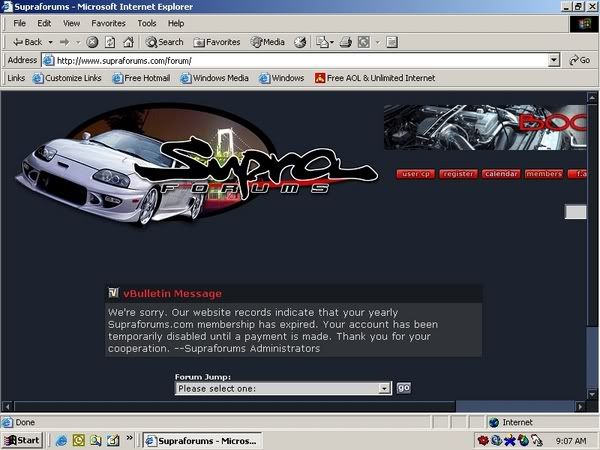Open the user cp page button

pyautogui.click(x=416, y=174)
